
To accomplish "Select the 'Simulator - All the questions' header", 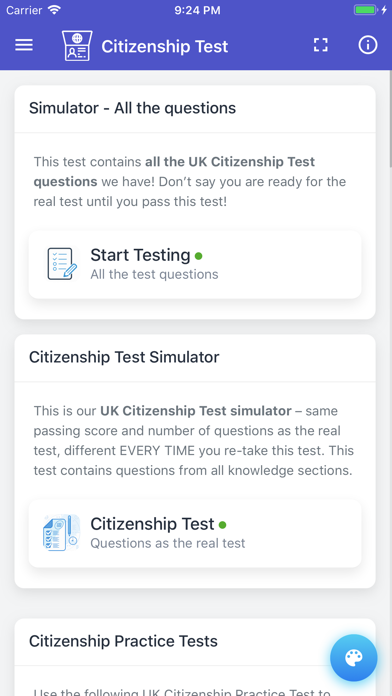I will tap(132, 108).
